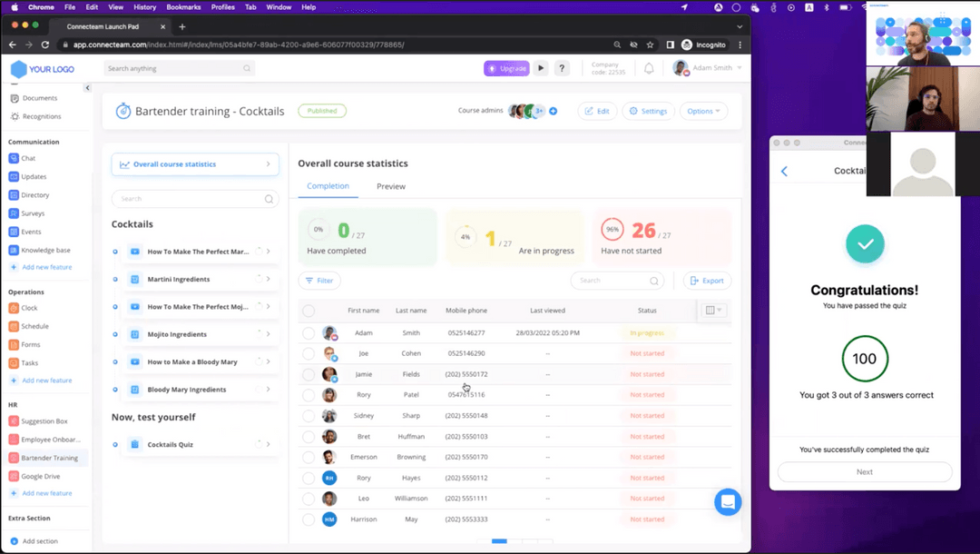Select Adam Smith's row checkbox
Viewport: 980px width, 554px height.
[x=309, y=332]
